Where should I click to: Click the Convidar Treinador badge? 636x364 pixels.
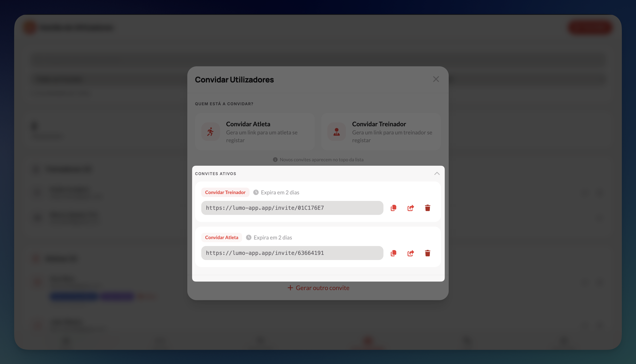[x=225, y=192]
